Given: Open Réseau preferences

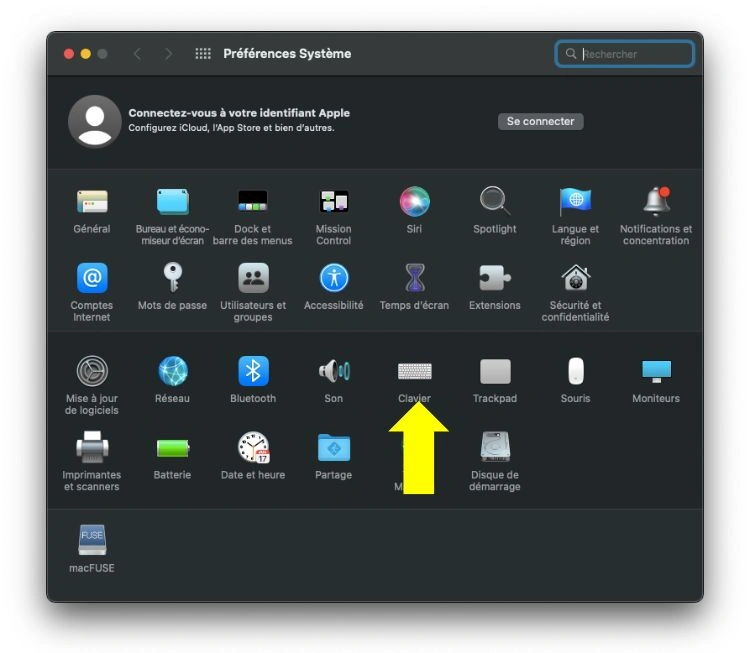Looking at the screenshot, I should click(173, 371).
